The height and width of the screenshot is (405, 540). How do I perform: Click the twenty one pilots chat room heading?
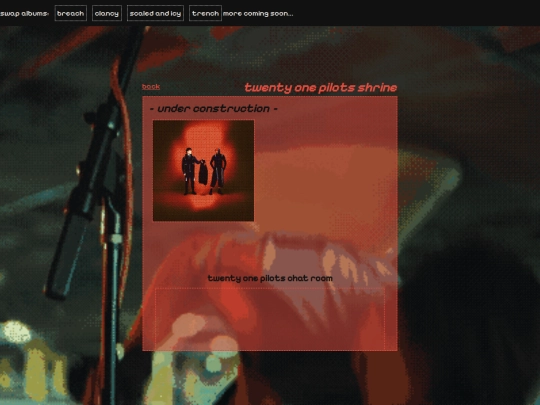click(270, 278)
